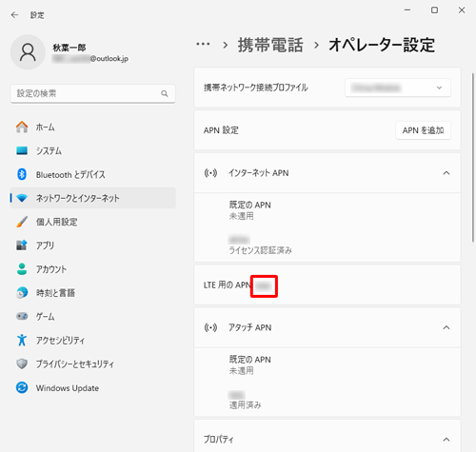Viewport: 476px width, 452px height.
Task: Click the search magnifier icon
Action: click(x=165, y=93)
